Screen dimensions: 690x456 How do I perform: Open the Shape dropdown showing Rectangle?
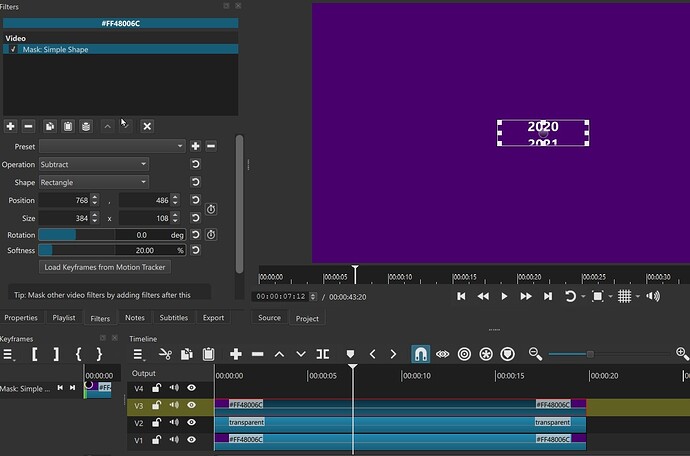coord(93,182)
